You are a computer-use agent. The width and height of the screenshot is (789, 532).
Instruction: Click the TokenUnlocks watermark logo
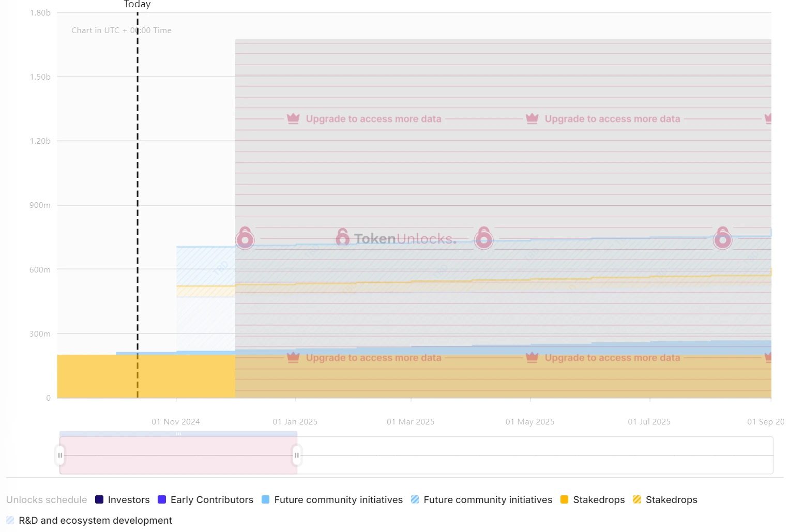click(396, 238)
